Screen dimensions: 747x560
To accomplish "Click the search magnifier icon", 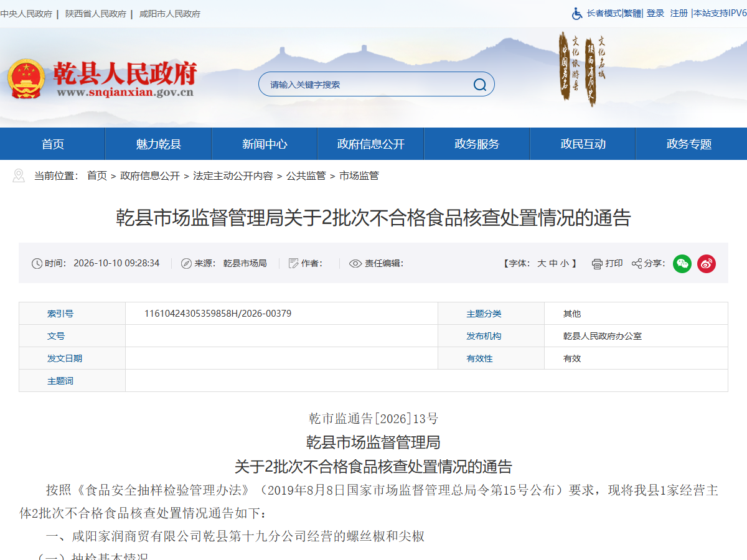I will point(480,85).
